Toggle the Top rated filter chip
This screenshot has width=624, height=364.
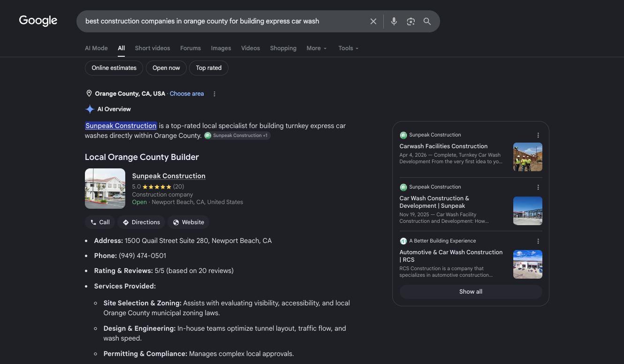click(x=209, y=68)
